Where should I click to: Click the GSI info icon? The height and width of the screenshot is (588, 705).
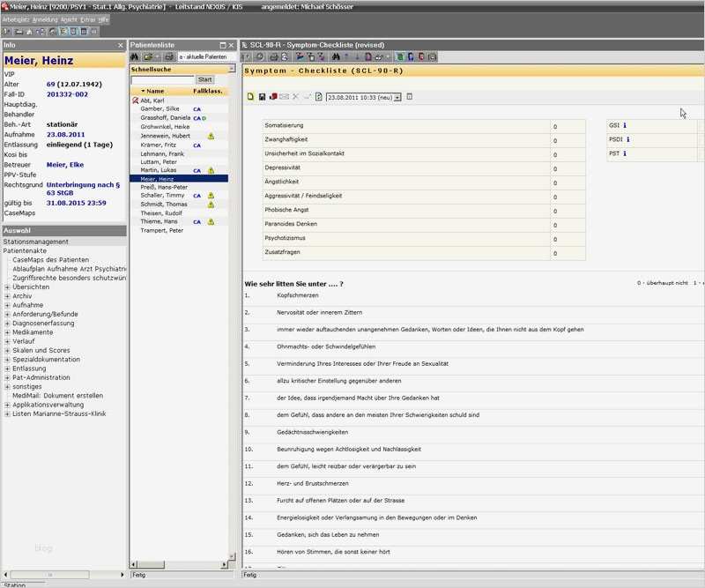(x=626, y=125)
